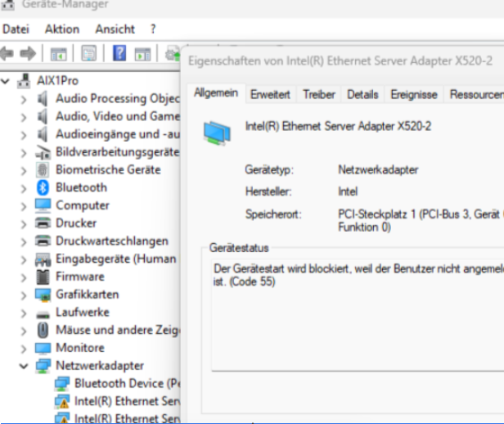The width and height of the screenshot is (504, 424).
Task: Click the Bluetooth Device network adapter icon
Action: pyautogui.click(x=62, y=384)
